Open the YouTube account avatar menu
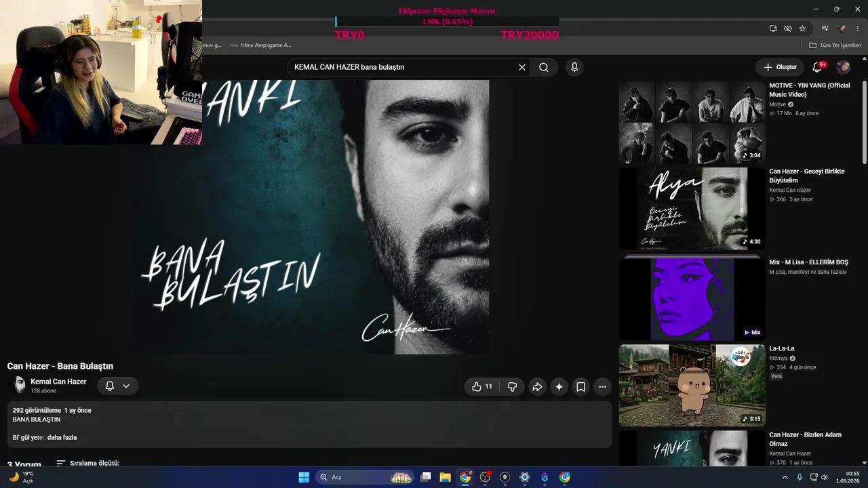868x488 pixels. tap(843, 67)
